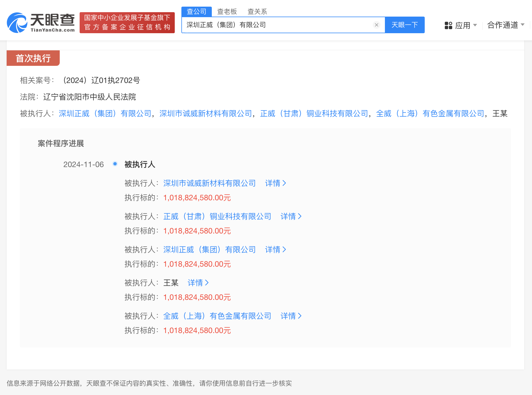Open 深圳正威（集团）有限公司 link in header row
532x395 pixels.
click(105, 114)
